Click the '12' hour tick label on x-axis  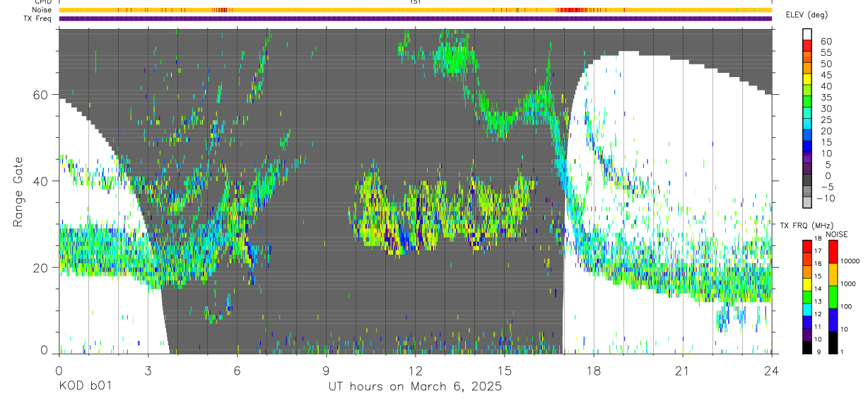[415, 371]
